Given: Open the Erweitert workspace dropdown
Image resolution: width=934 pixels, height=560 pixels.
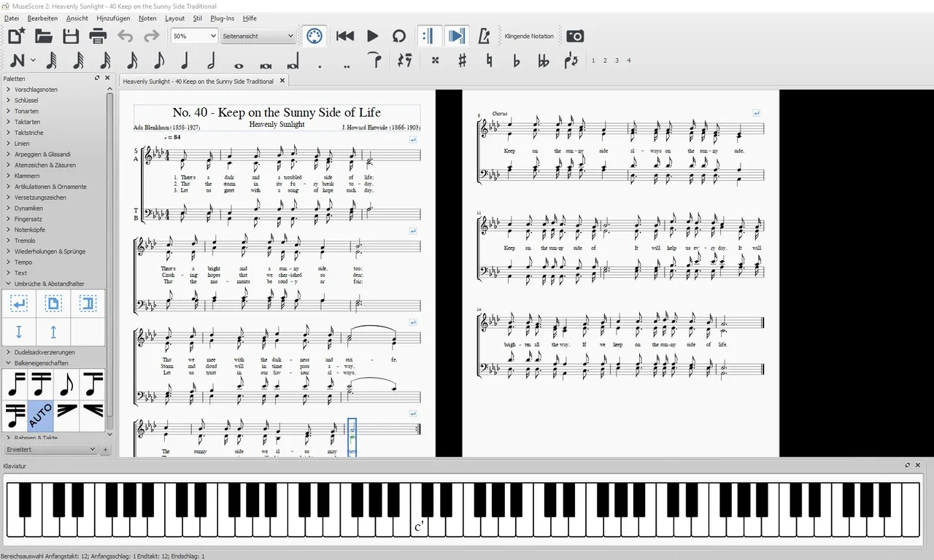Looking at the screenshot, I should pos(52,449).
